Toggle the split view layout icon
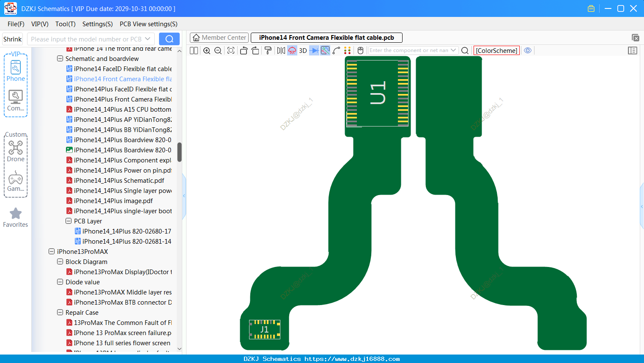 tap(194, 50)
